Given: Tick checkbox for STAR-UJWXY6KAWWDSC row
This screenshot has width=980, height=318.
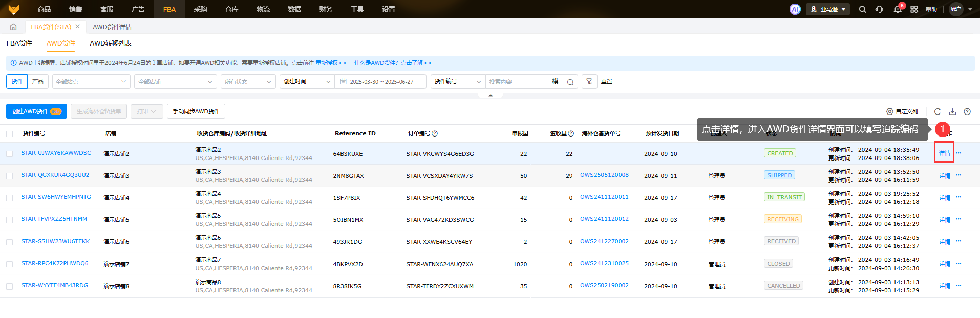Looking at the screenshot, I should tap(10, 154).
